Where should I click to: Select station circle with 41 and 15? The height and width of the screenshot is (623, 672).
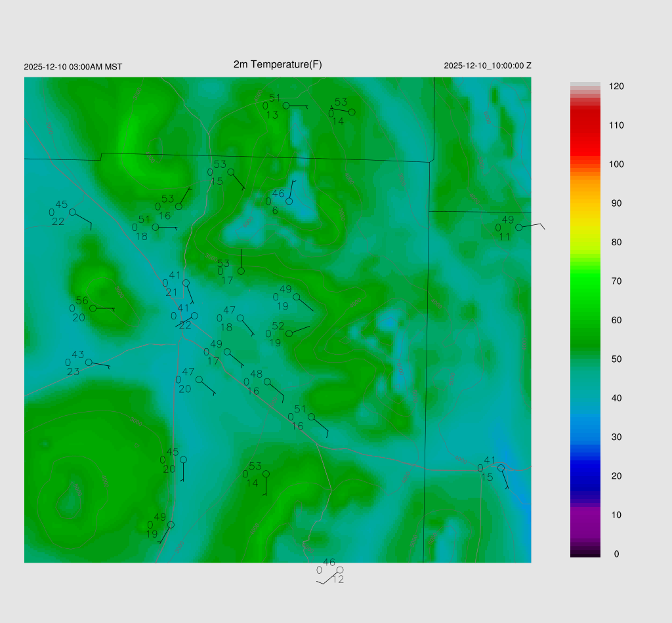click(x=501, y=468)
